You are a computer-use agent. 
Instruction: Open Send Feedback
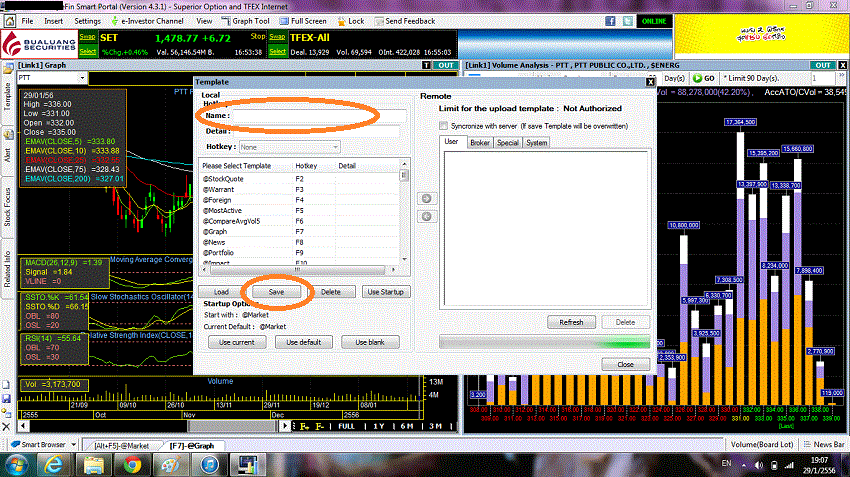404,21
